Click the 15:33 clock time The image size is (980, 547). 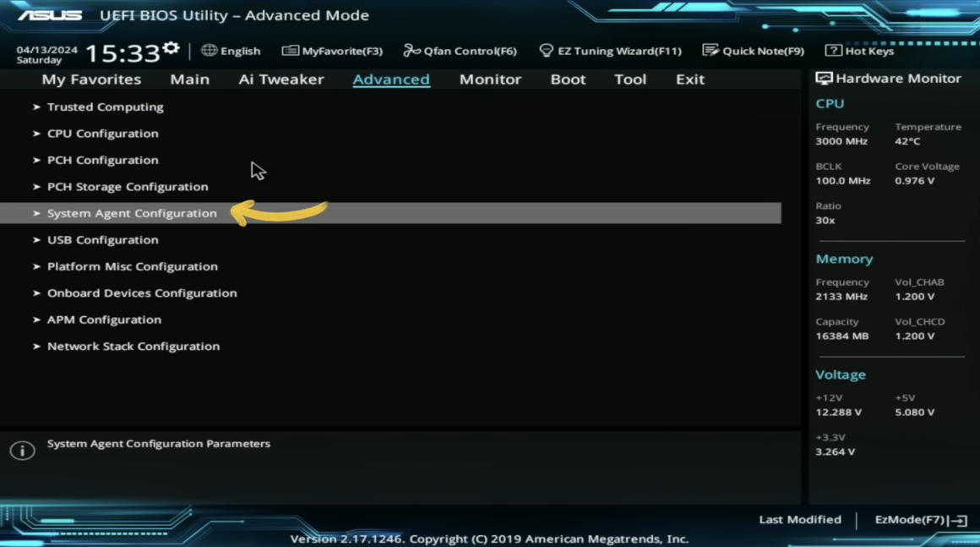pos(123,53)
